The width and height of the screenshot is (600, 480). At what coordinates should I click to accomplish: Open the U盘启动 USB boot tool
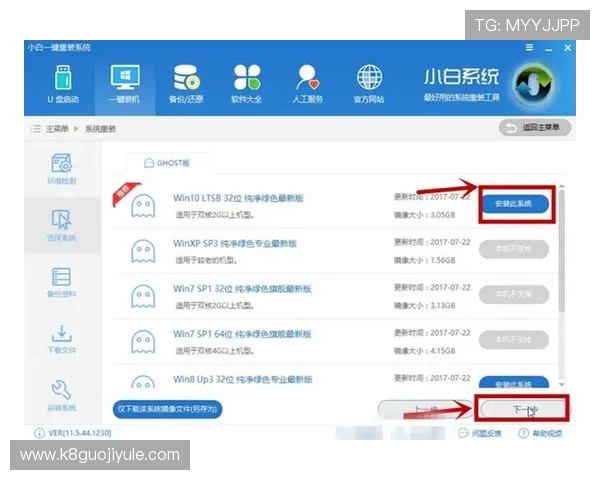tap(63, 84)
